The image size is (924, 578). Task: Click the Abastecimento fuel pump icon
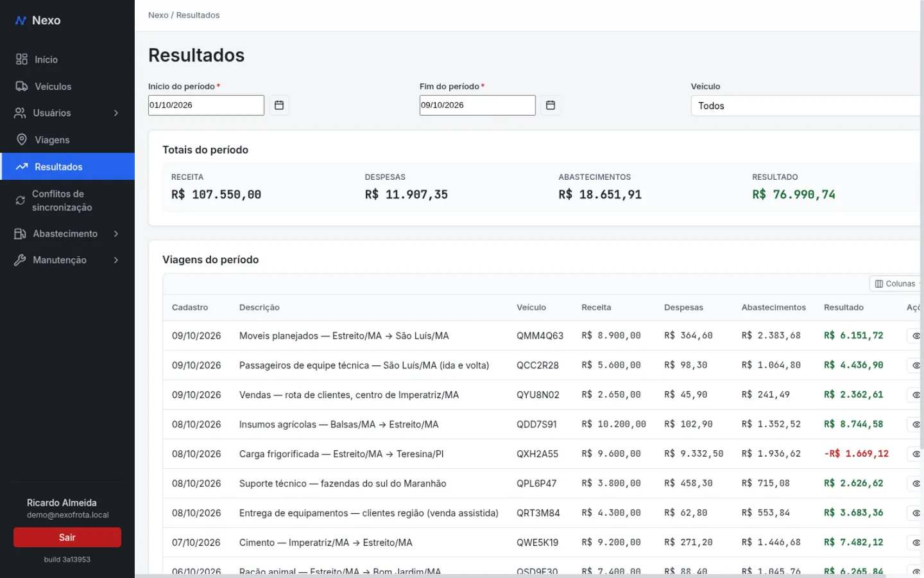pos(21,234)
